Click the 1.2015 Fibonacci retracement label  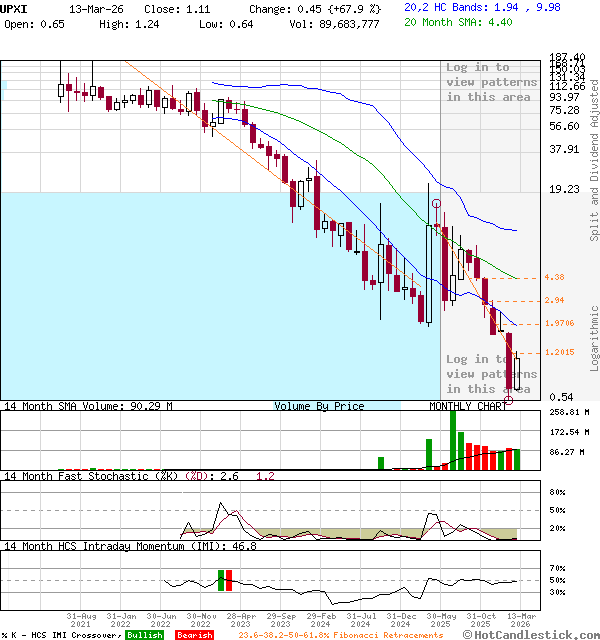(560, 352)
